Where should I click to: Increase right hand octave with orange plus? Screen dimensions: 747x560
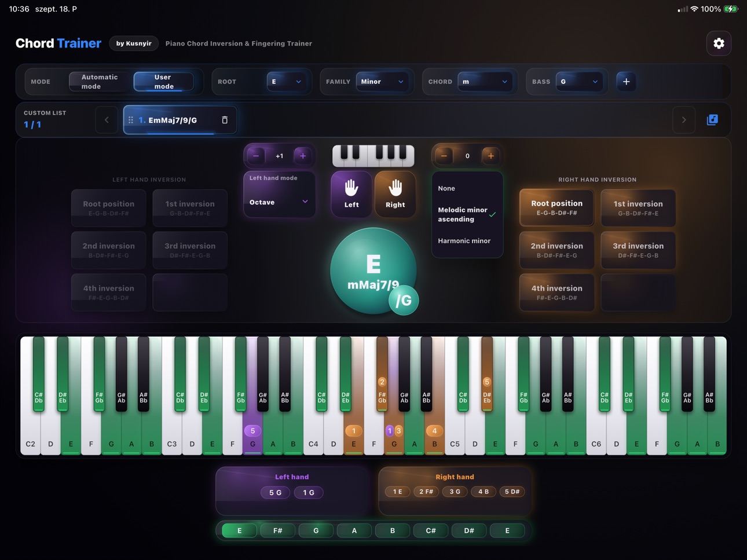click(x=491, y=156)
